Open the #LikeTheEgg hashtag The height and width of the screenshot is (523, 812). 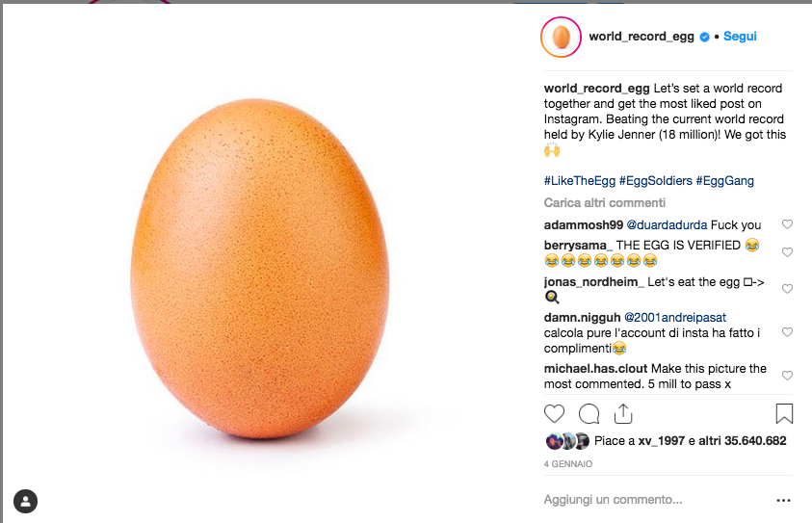[578, 181]
